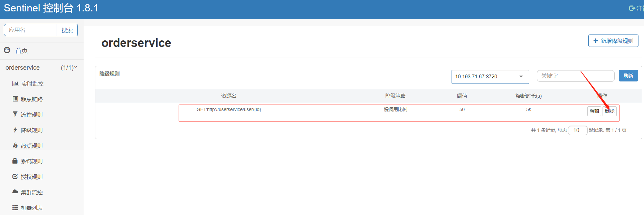Open 热点规则 menu item
644x215 pixels.
[32, 146]
